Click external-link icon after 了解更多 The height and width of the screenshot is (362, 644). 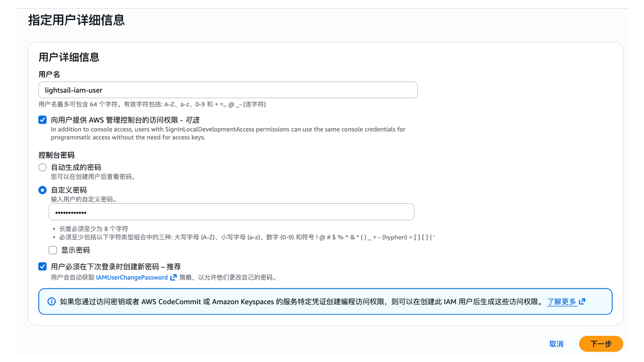(x=582, y=301)
